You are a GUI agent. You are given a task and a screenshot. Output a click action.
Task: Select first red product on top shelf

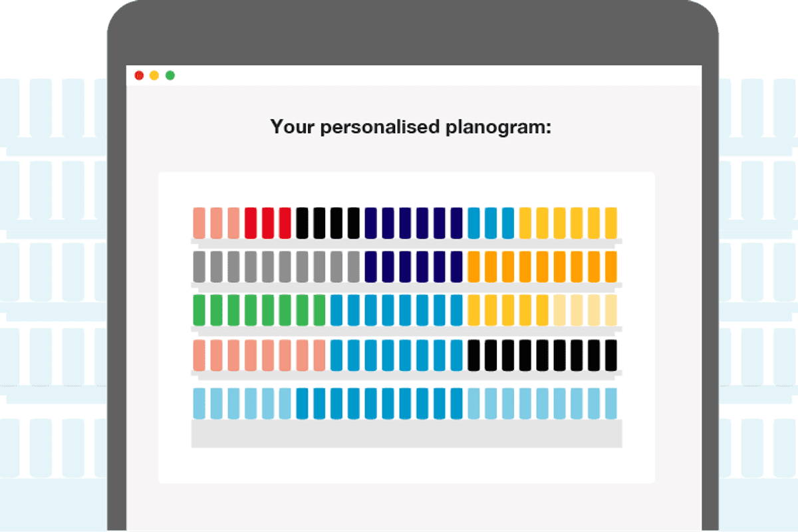251,223
